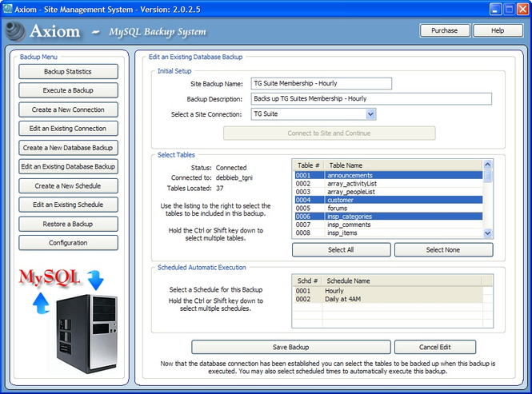Screen dimensions: 532x394
Task: Open Help
Action: (498, 30)
